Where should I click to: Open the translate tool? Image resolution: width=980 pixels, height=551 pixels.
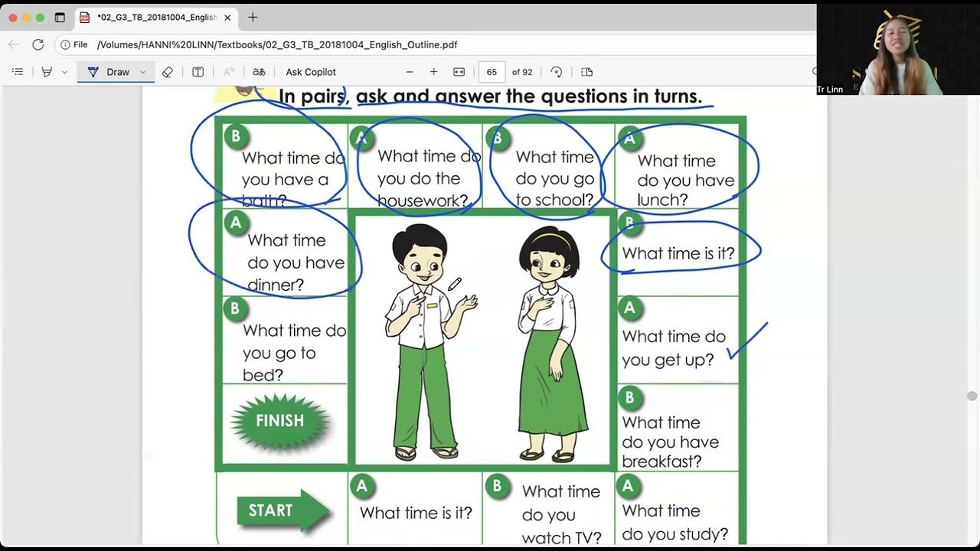click(x=259, y=72)
